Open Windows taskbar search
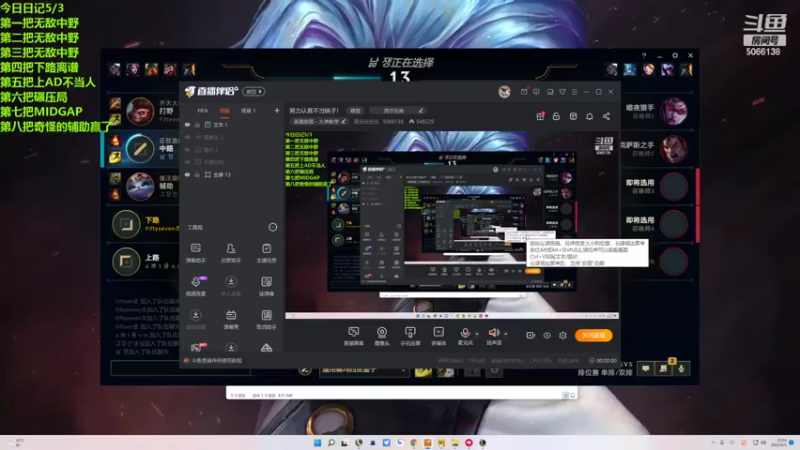 331,443
